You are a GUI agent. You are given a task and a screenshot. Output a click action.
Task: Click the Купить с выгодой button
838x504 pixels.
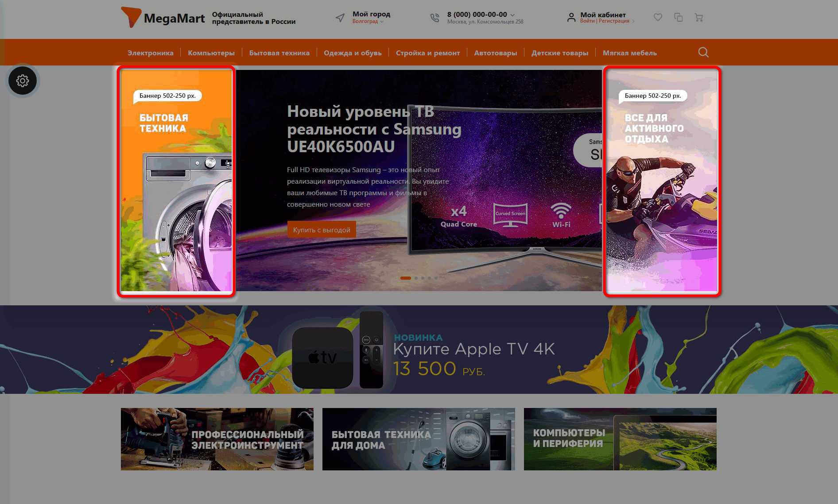pyautogui.click(x=322, y=230)
